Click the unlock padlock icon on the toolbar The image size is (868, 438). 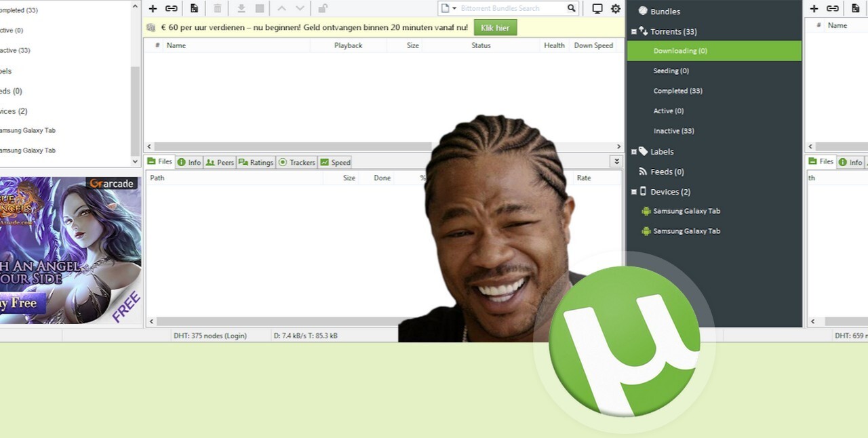pyautogui.click(x=322, y=8)
